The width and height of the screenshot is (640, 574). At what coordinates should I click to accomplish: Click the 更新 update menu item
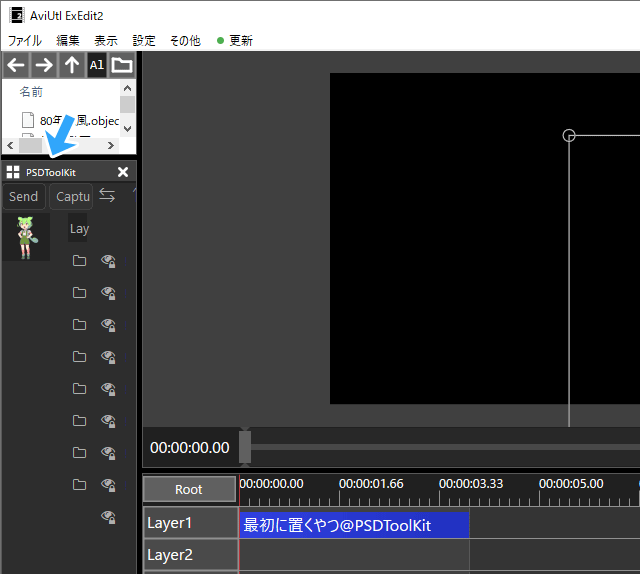click(x=235, y=40)
